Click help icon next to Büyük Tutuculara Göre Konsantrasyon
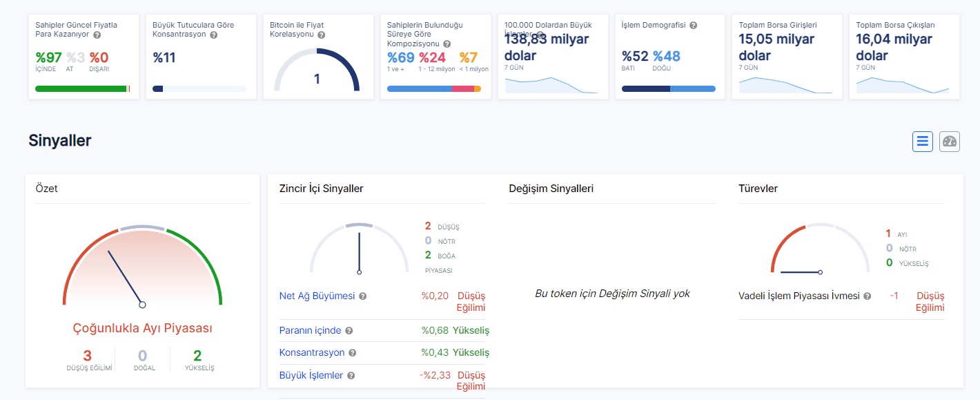This screenshot has width=980, height=400. (x=213, y=35)
